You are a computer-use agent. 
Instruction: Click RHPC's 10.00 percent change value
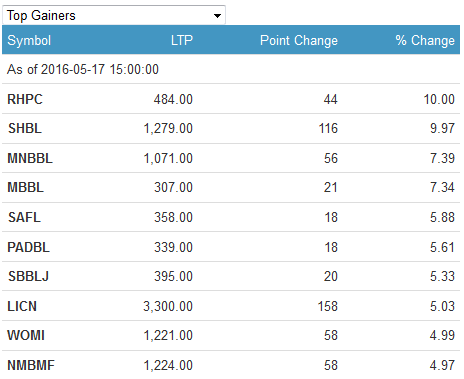[439, 99]
